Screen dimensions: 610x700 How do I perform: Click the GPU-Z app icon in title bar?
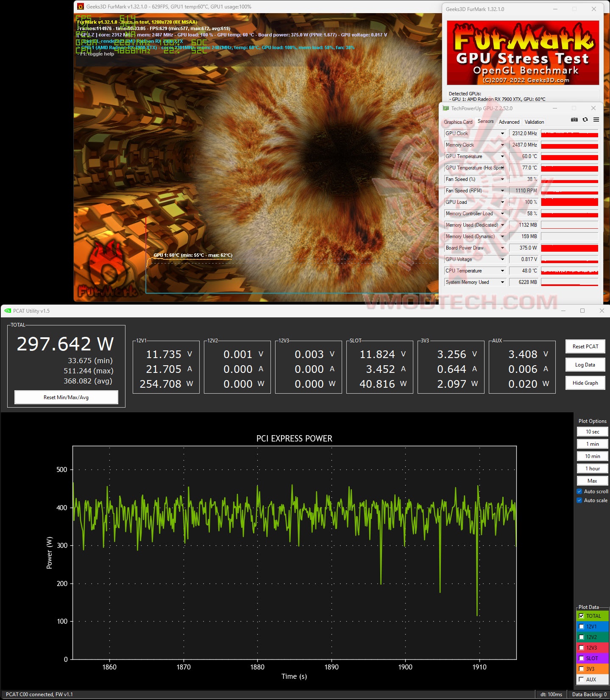(446, 108)
